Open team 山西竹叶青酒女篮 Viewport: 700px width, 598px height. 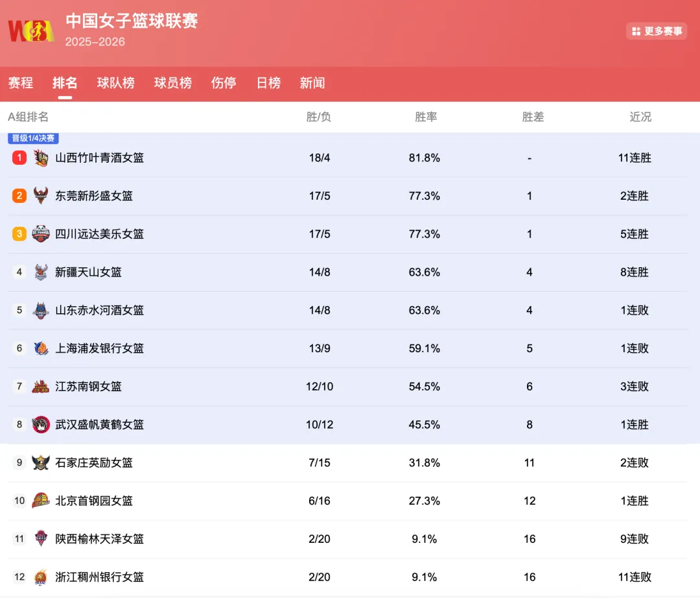pos(100,158)
